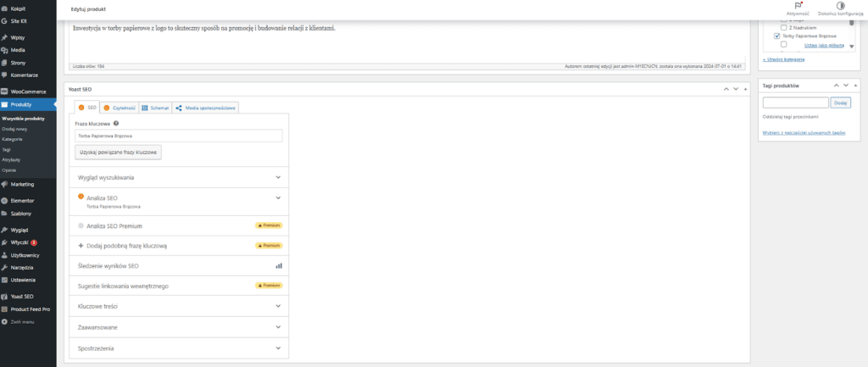Screen dimensions: 868x367
Task: Open Elementor from the sidebar
Action: pos(22,200)
